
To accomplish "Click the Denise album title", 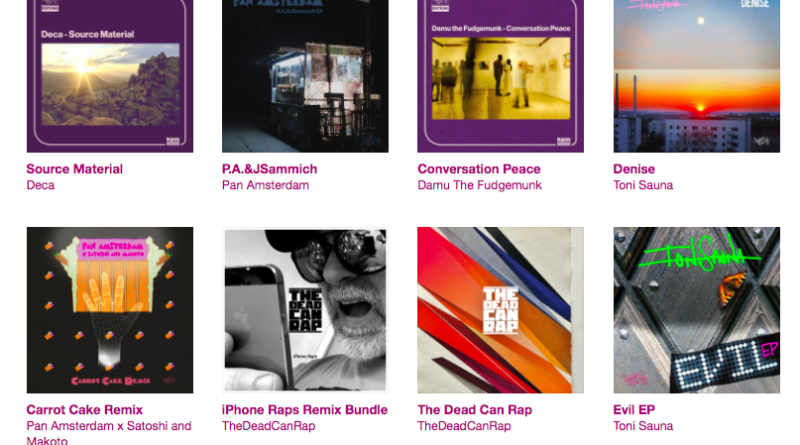I will (634, 169).
